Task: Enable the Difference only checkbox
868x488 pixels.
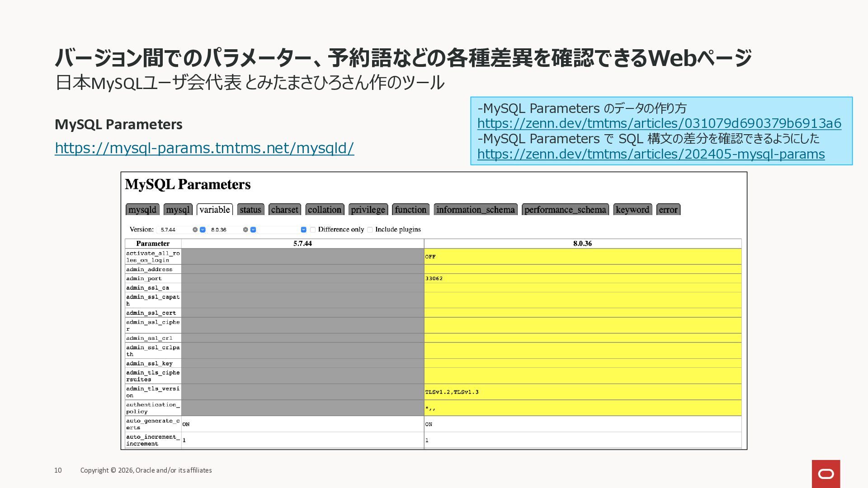Action: [x=313, y=230]
